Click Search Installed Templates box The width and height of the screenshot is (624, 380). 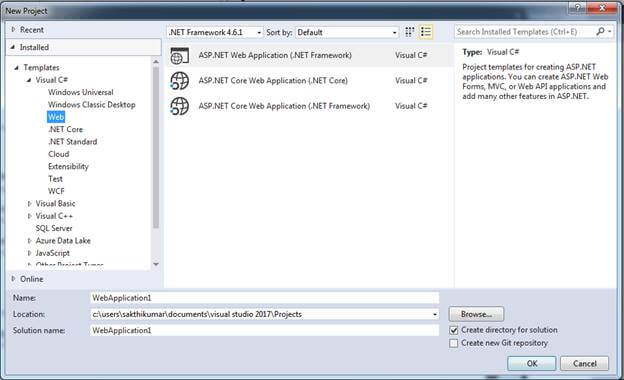pos(525,32)
